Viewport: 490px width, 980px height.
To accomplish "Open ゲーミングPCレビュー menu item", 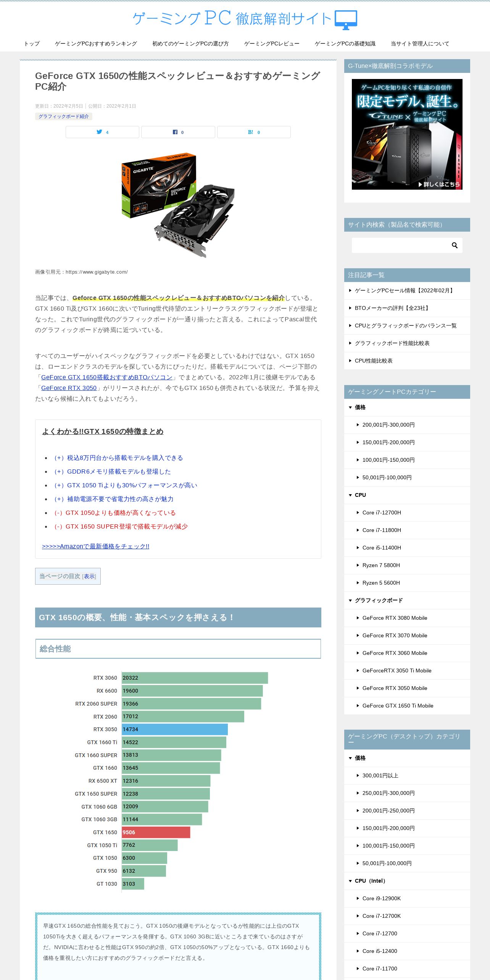I will click(272, 44).
